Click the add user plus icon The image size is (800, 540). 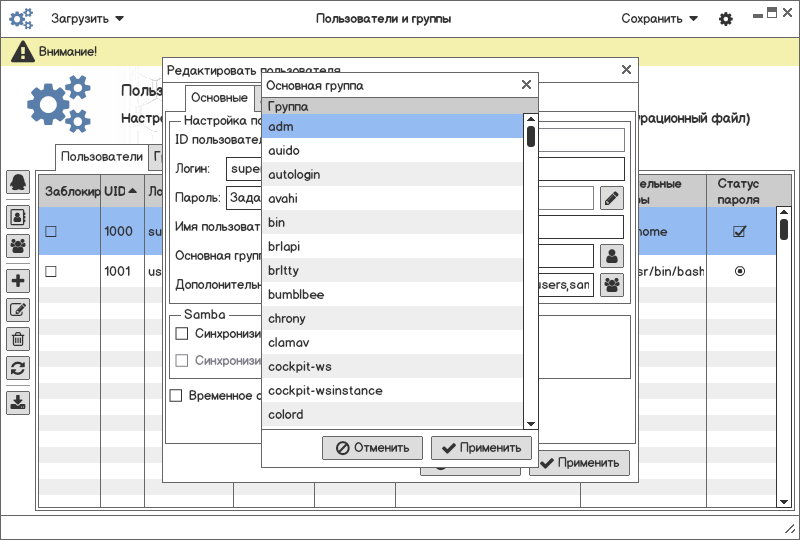tap(18, 281)
